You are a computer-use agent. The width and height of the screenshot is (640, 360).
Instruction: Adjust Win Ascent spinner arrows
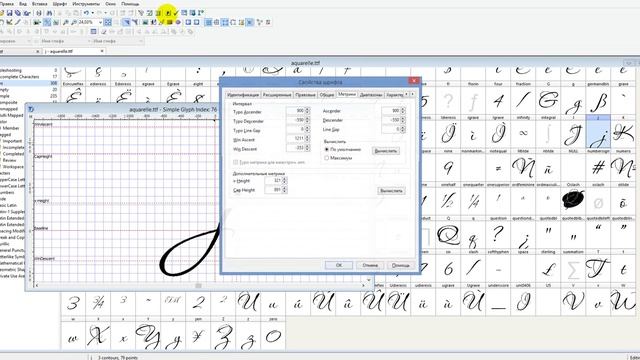click(x=307, y=139)
